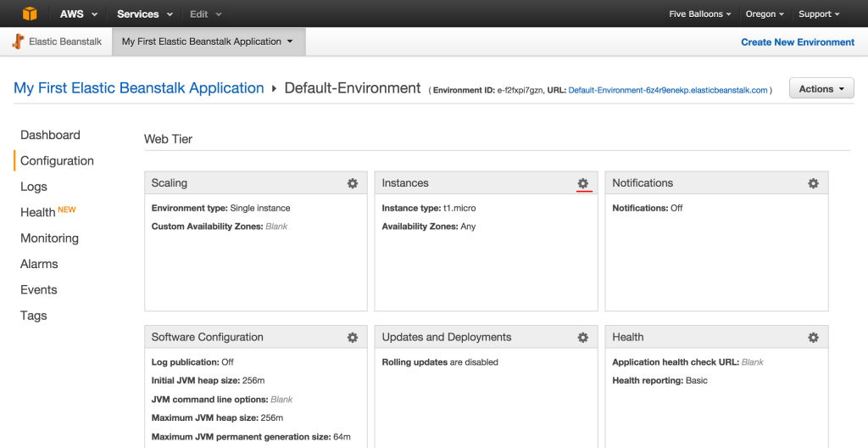The height and width of the screenshot is (448, 868).
Task: Open Notifications settings gear icon
Action: (813, 183)
